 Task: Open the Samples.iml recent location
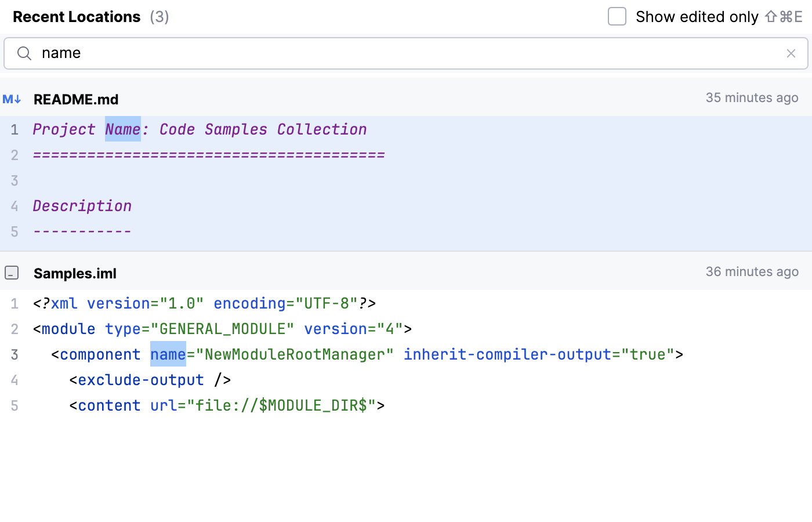click(x=75, y=273)
